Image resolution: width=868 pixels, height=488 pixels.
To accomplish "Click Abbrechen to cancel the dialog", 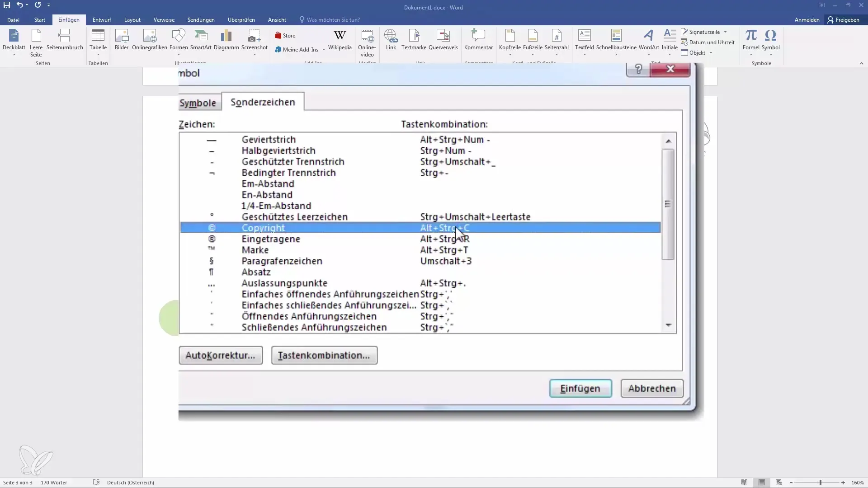I will pyautogui.click(x=652, y=389).
